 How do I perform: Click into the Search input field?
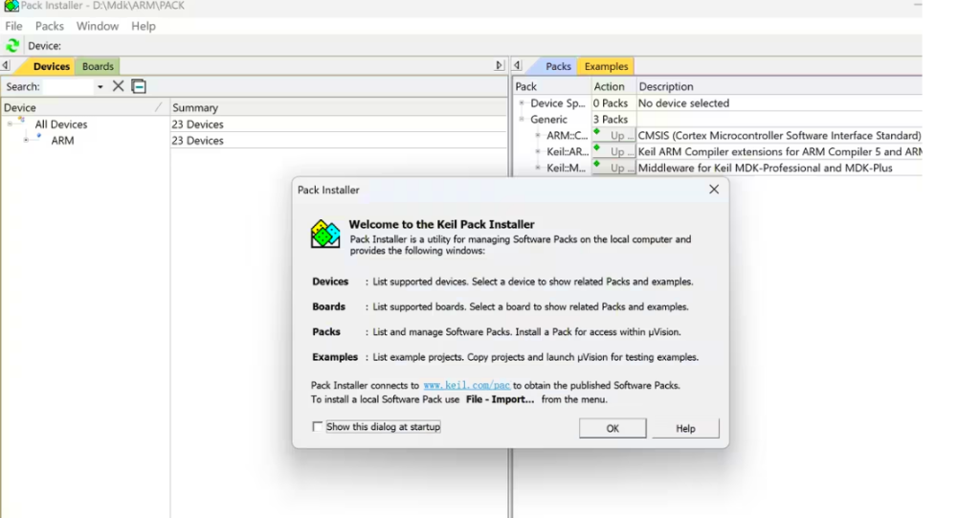click(x=67, y=87)
